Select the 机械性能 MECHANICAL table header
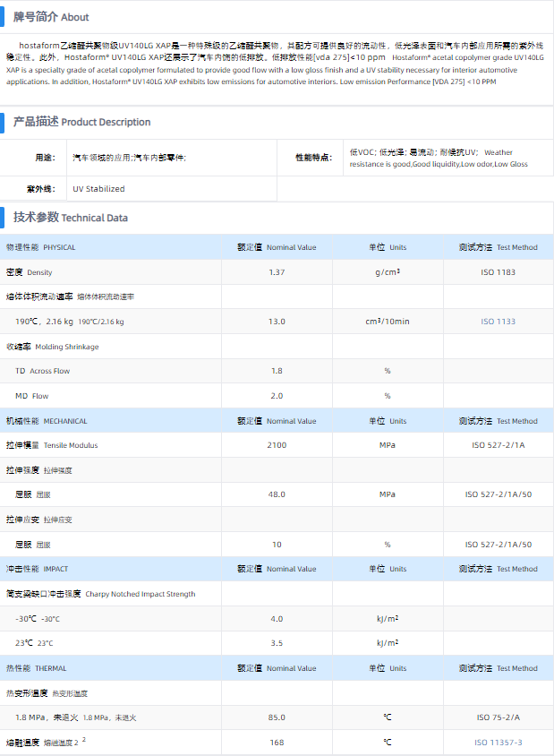Viewport: 554px width, 756px height. (x=47, y=421)
